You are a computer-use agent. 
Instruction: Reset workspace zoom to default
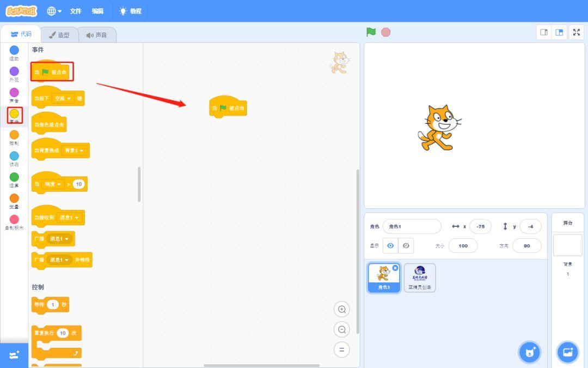click(341, 349)
